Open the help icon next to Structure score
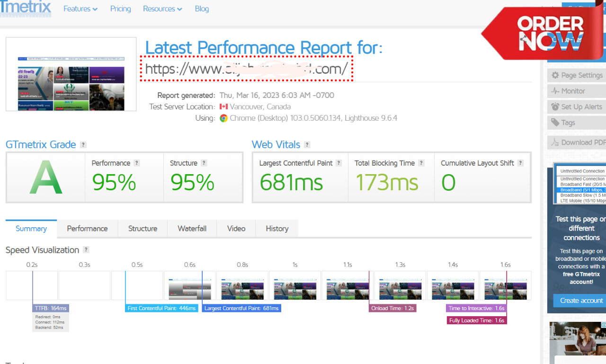This screenshot has width=606, height=364. pos(204,163)
